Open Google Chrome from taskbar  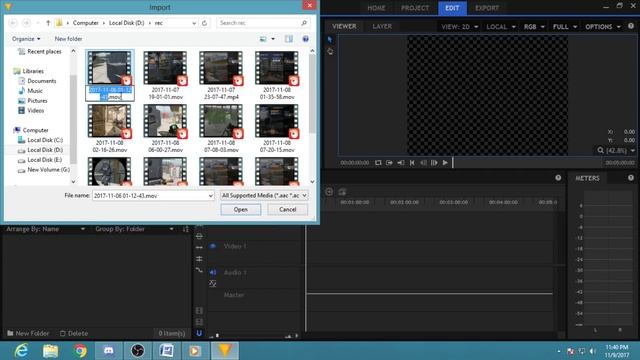pyautogui.click(x=80, y=351)
